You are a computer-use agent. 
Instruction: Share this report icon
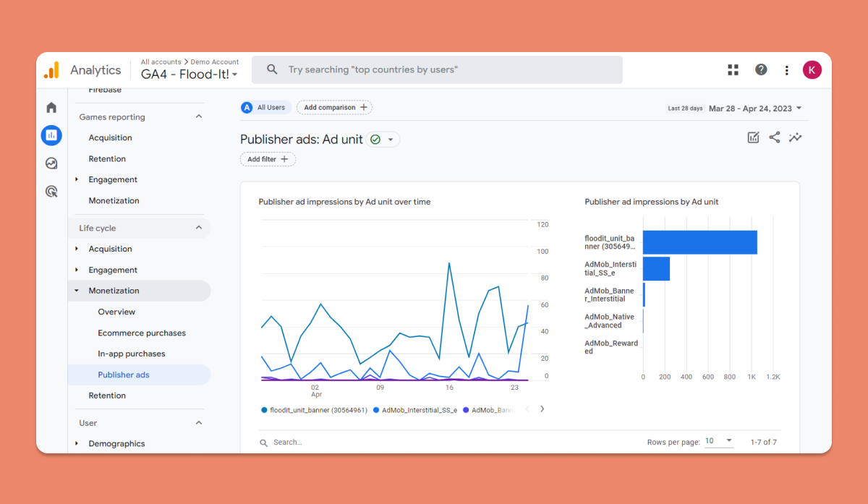(x=775, y=137)
